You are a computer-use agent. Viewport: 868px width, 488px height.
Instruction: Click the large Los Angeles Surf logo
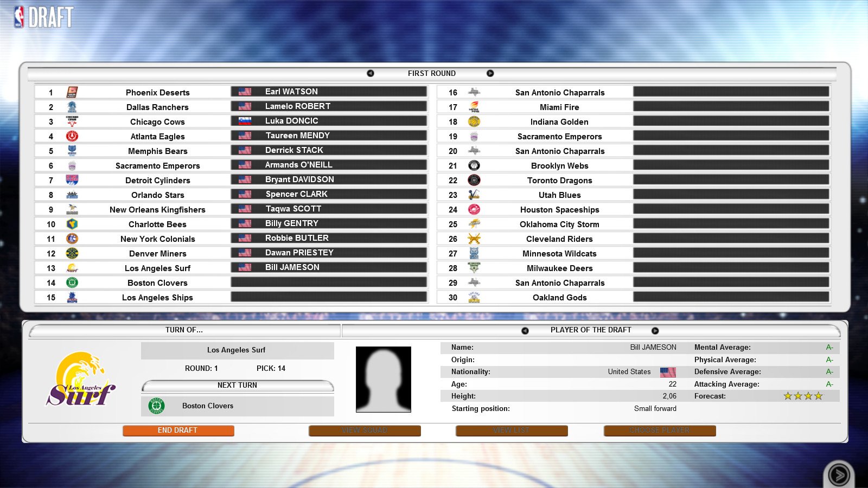[x=81, y=380]
